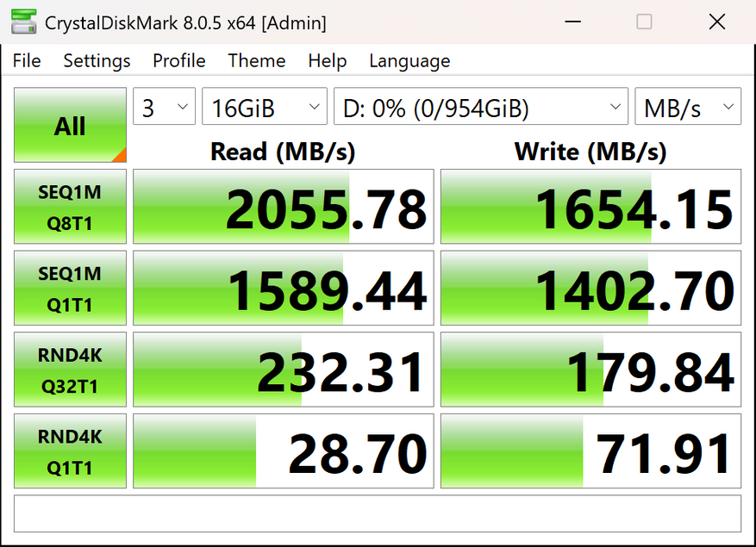Change the MB/s unit dropdown
The image size is (756, 547).
(x=688, y=107)
